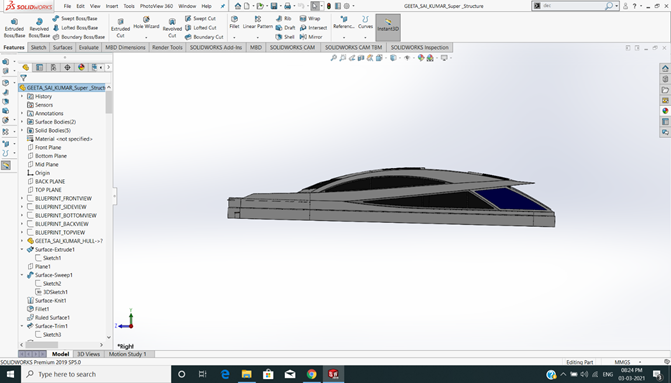
Task: Choose Swept Boss/Base feature
Action: click(75, 18)
